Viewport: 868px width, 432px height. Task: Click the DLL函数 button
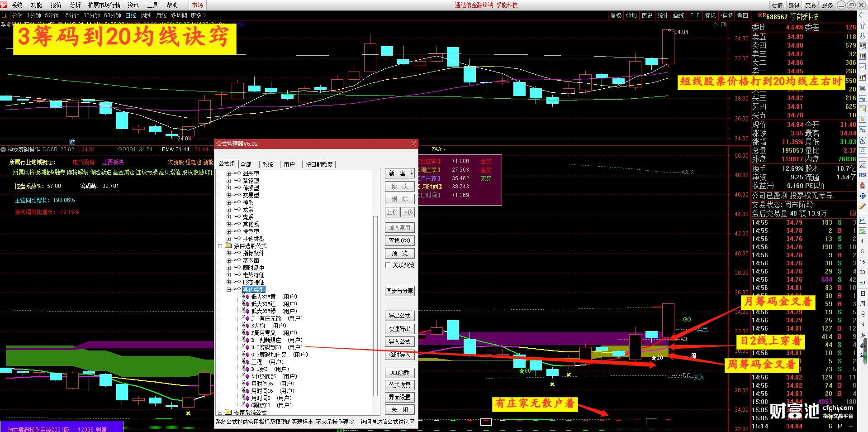click(x=400, y=373)
